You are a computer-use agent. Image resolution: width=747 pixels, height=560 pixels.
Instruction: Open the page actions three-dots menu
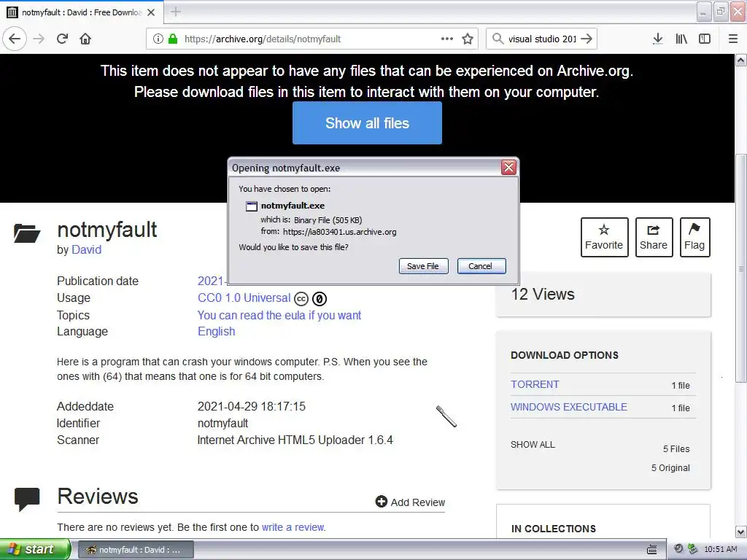click(447, 39)
